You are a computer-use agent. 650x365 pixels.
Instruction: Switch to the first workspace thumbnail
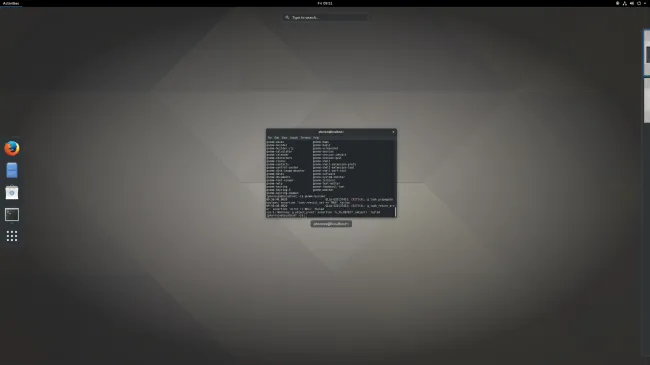pyautogui.click(x=647, y=53)
